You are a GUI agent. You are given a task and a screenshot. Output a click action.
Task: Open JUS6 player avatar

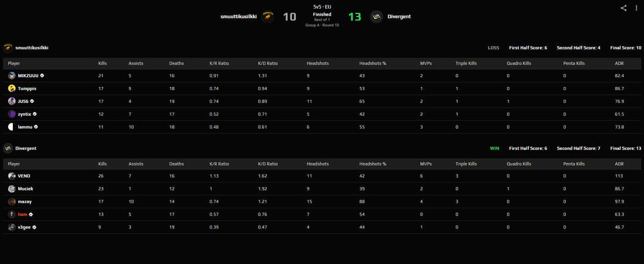coord(12,101)
